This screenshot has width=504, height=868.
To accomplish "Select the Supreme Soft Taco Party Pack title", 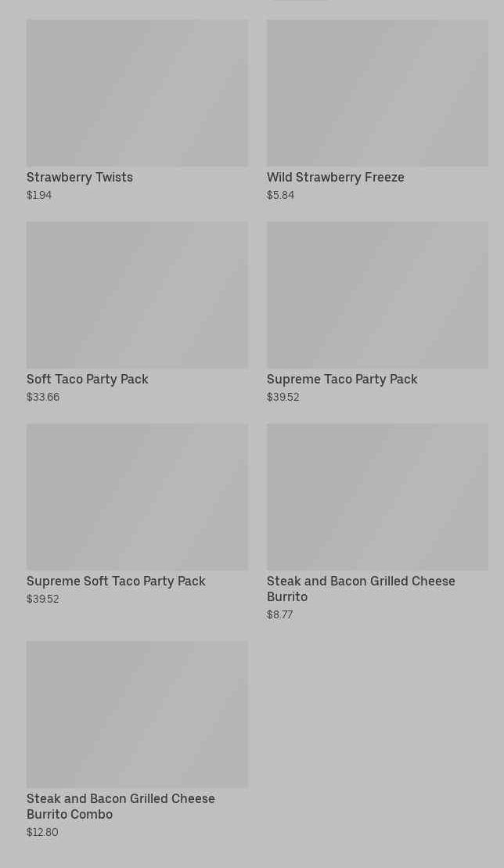I will [x=116, y=582].
